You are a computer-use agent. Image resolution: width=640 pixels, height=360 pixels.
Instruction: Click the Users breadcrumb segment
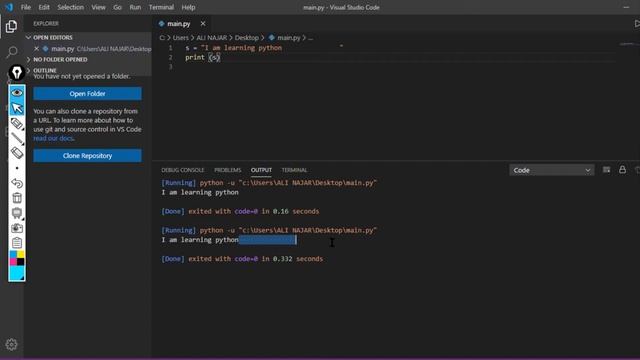tap(180, 38)
